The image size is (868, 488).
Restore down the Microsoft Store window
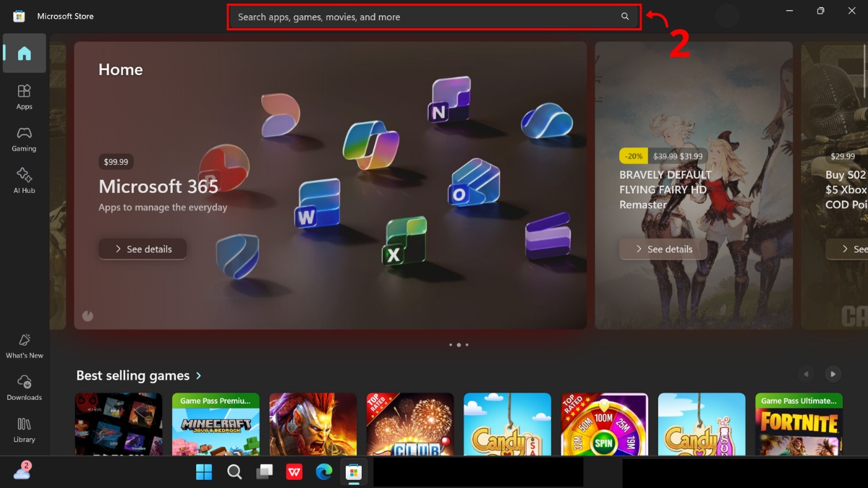tap(820, 11)
